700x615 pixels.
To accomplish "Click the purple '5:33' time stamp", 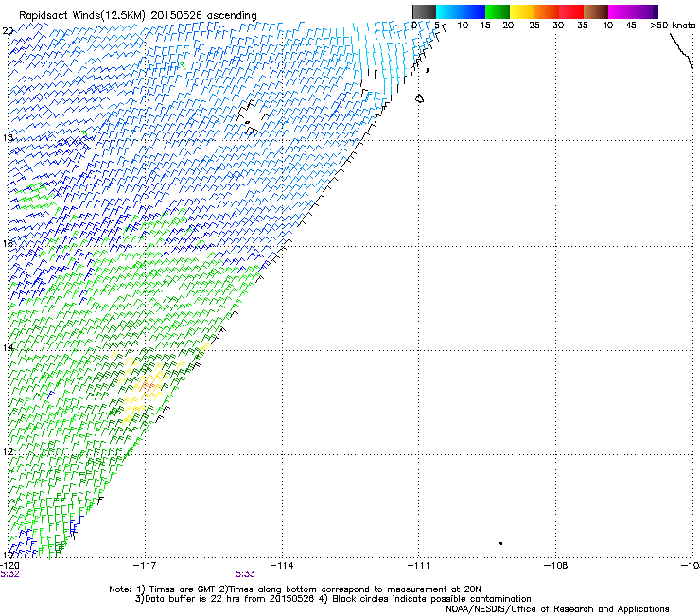I will (246, 574).
